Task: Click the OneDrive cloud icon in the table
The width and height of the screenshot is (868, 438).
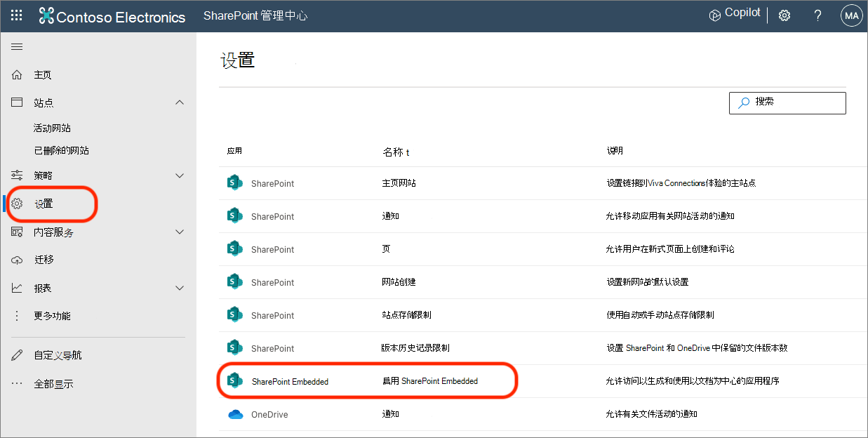Action: click(x=234, y=413)
